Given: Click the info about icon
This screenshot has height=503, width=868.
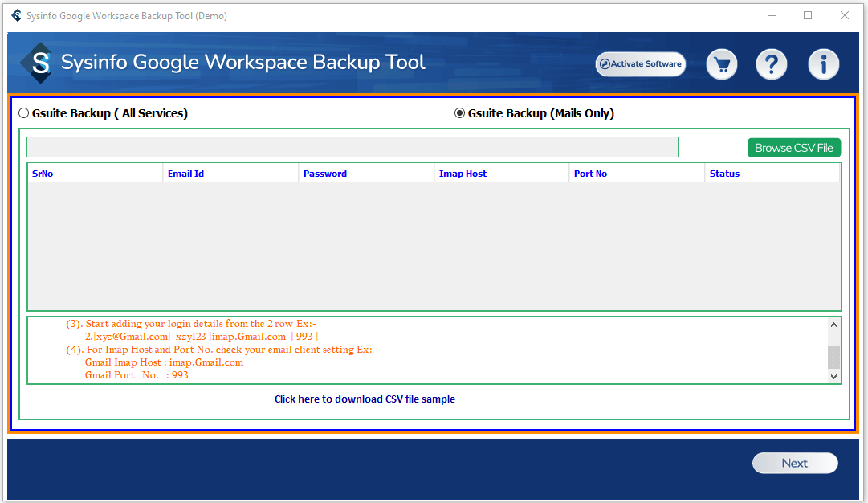Looking at the screenshot, I should [x=823, y=64].
